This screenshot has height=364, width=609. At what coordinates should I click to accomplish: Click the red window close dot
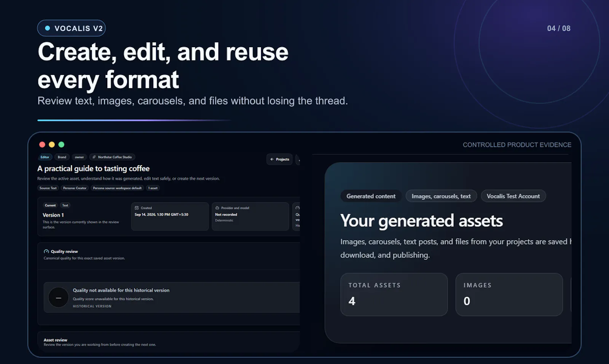coord(42,145)
